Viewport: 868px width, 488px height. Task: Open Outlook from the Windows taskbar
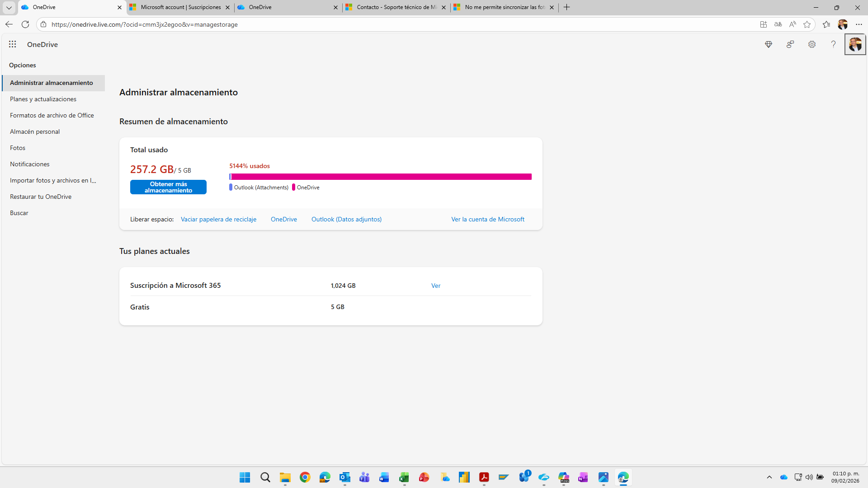[345, 477]
